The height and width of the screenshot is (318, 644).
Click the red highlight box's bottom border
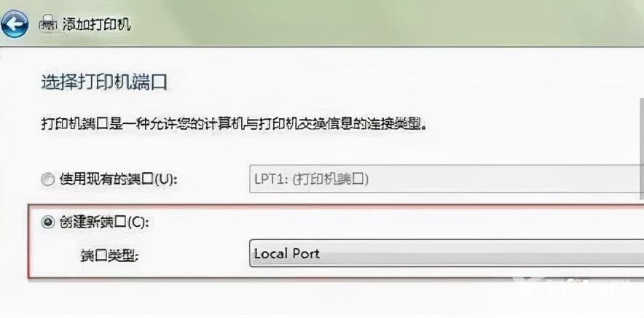point(336,278)
